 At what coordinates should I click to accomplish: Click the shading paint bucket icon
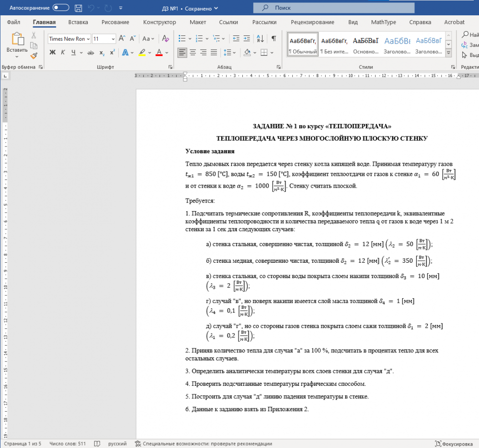click(x=247, y=53)
